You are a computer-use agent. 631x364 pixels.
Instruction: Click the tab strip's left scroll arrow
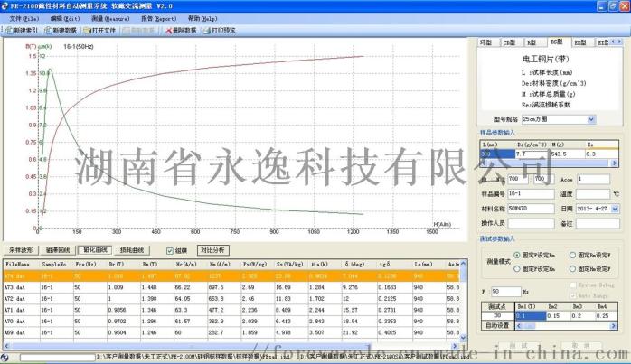613,42
